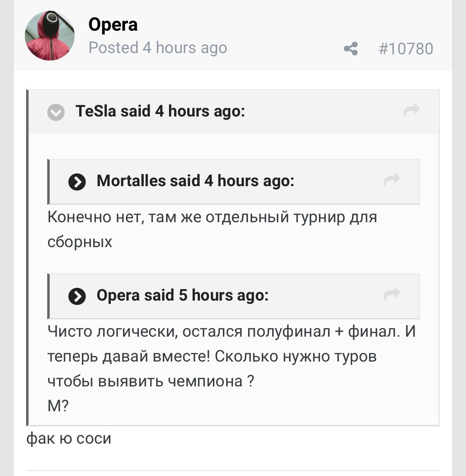466x476 pixels.
Task: Open Opera's profile via username
Action: (113, 24)
